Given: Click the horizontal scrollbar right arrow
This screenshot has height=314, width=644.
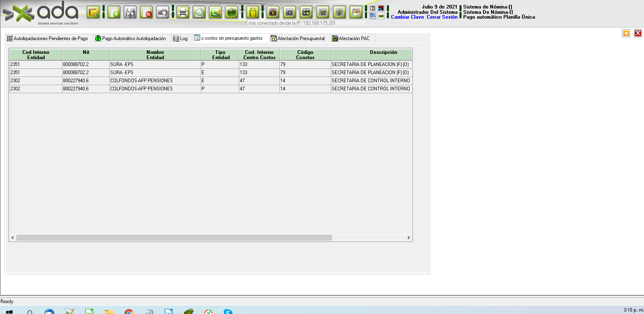Looking at the screenshot, I should point(408,238).
